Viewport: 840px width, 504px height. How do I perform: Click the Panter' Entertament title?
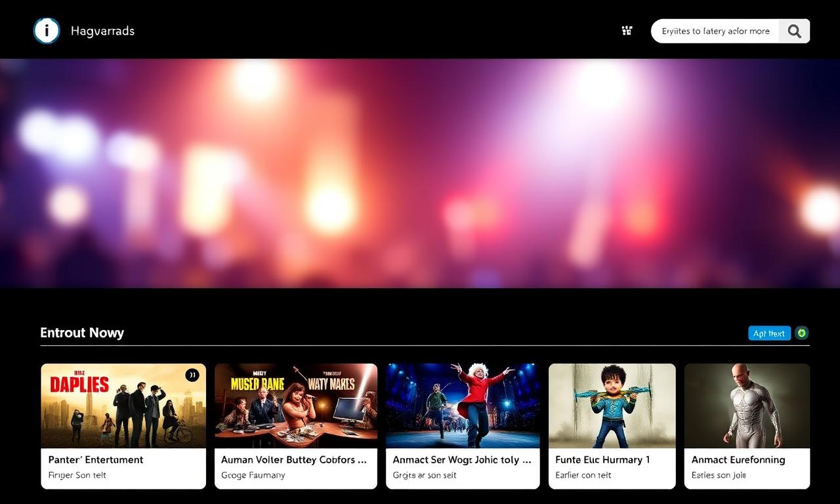(x=96, y=460)
